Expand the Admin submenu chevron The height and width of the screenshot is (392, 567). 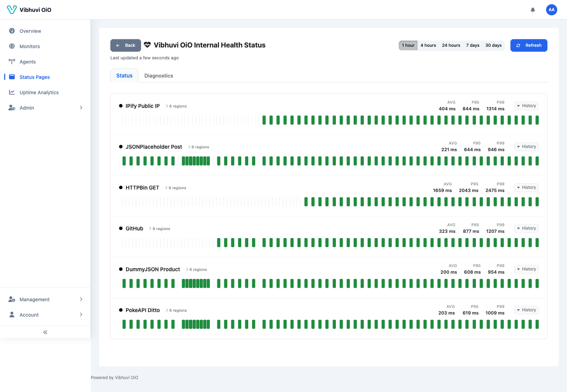81,108
